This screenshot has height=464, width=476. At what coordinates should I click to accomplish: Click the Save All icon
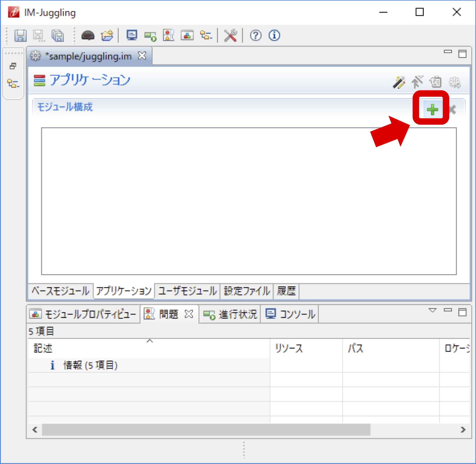pyautogui.click(x=58, y=36)
